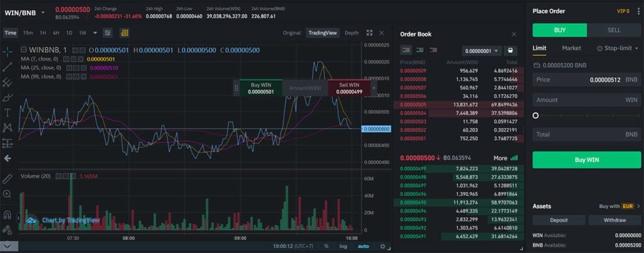Open chart settings gear icon
Viewport: 644px width, 253px height.
coord(383,247)
